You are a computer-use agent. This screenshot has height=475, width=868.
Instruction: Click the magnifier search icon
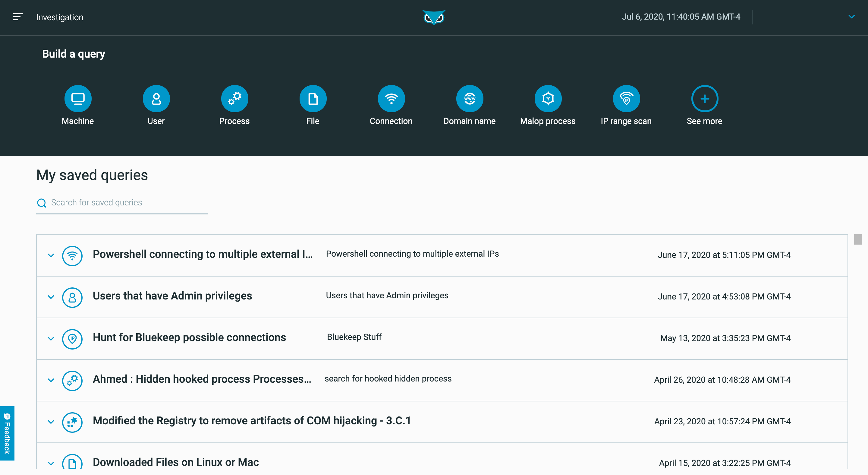(x=42, y=203)
